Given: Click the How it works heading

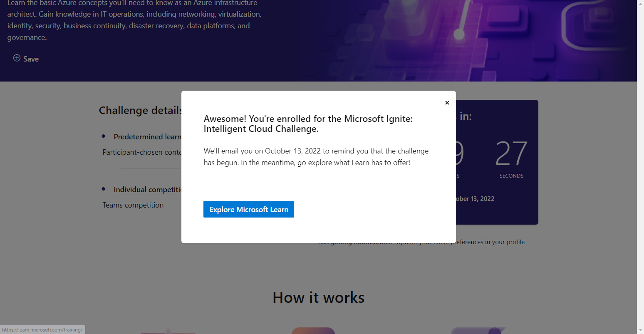Looking at the screenshot, I should [318, 297].
